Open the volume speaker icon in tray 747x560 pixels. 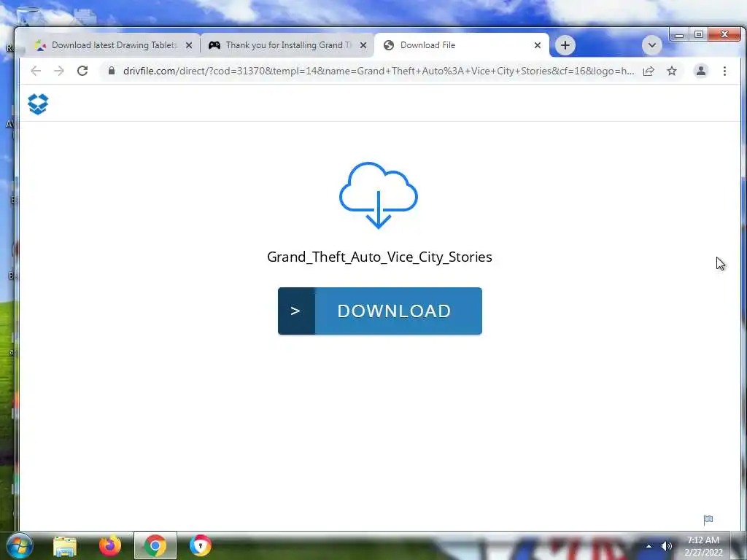coord(667,546)
